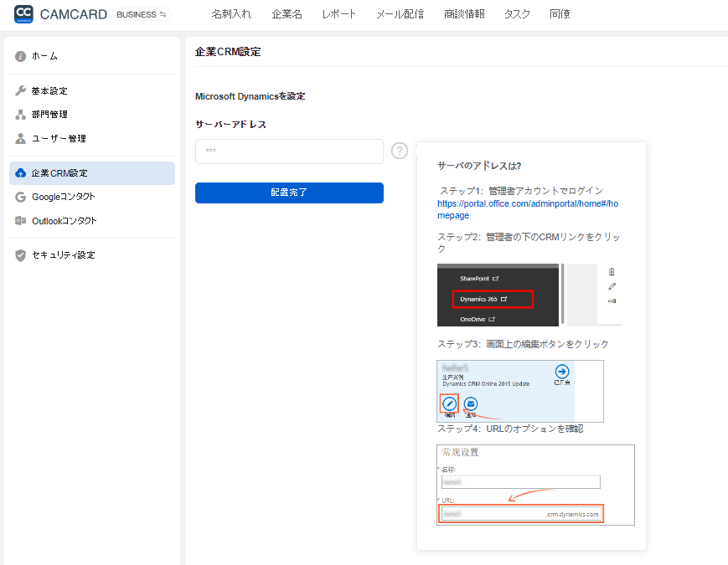Open the portal.office.com admin portal link
Screen dimensions: 728x565
(528, 209)
